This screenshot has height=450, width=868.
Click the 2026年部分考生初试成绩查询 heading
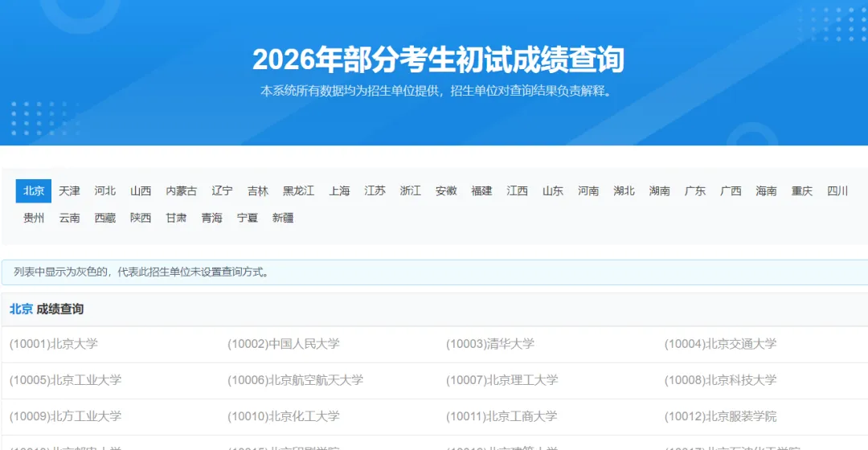tap(439, 59)
